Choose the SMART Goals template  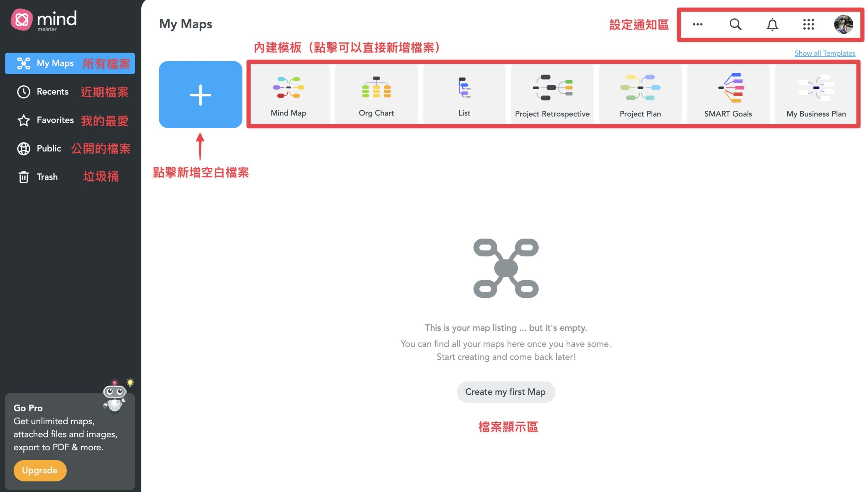(728, 95)
